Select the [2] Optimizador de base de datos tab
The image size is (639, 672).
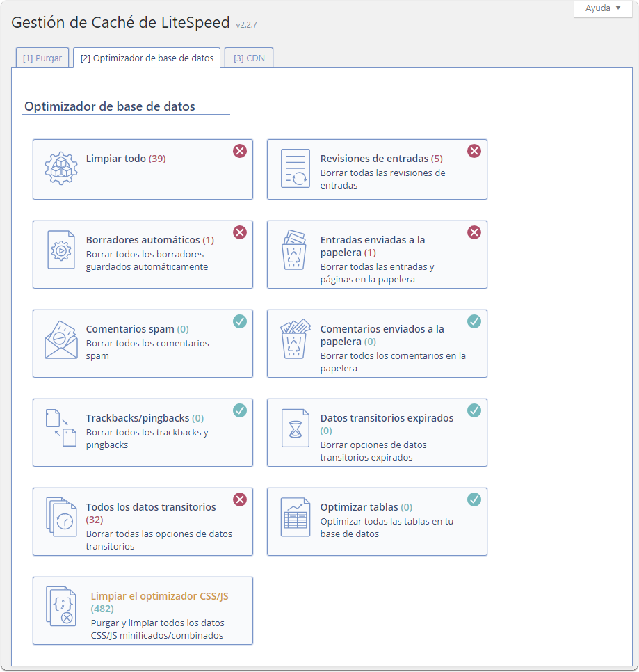coord(147,58)
